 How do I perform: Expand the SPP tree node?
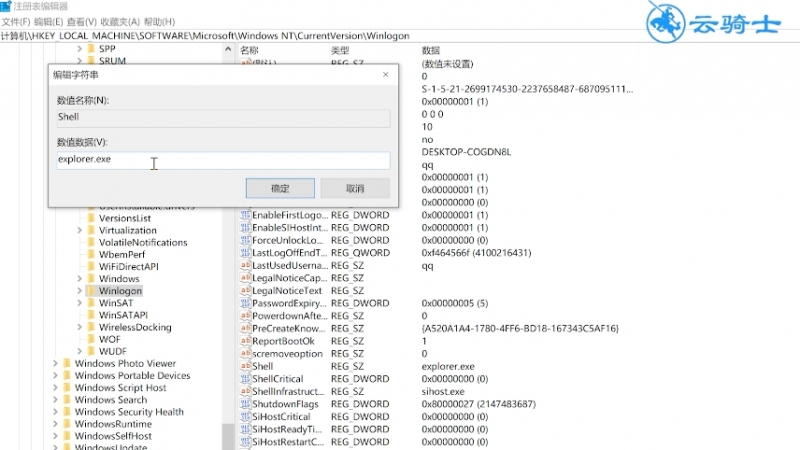80,48
